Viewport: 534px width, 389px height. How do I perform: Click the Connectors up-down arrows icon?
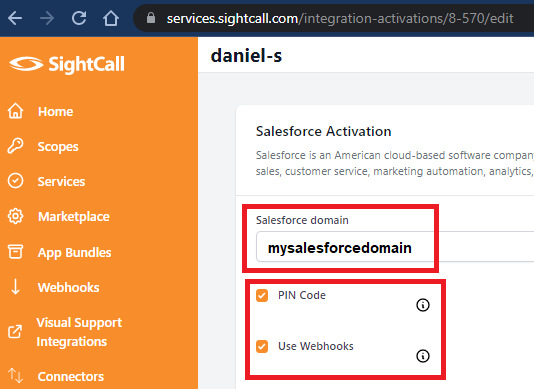[x=16, y=375]
